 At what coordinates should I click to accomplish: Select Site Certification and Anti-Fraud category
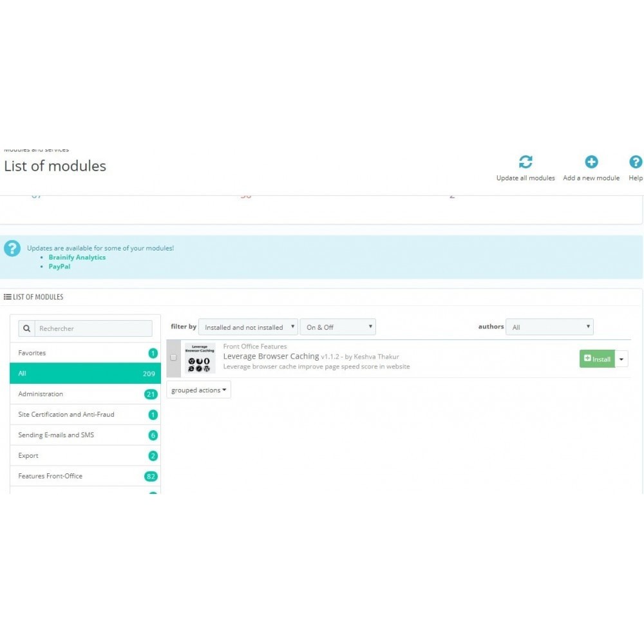click(x=86, y=414)
